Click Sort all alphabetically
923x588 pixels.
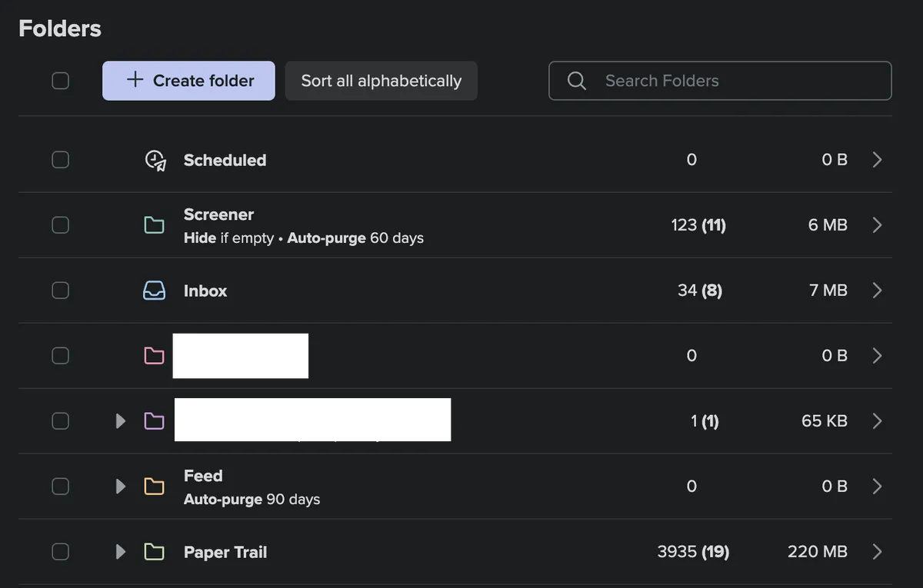(381, 80)
